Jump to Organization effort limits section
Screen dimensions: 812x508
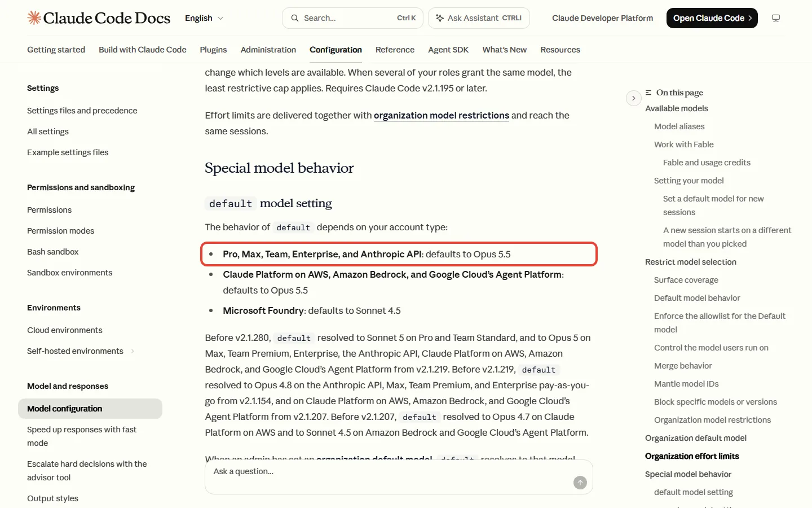tap(692, 456)
